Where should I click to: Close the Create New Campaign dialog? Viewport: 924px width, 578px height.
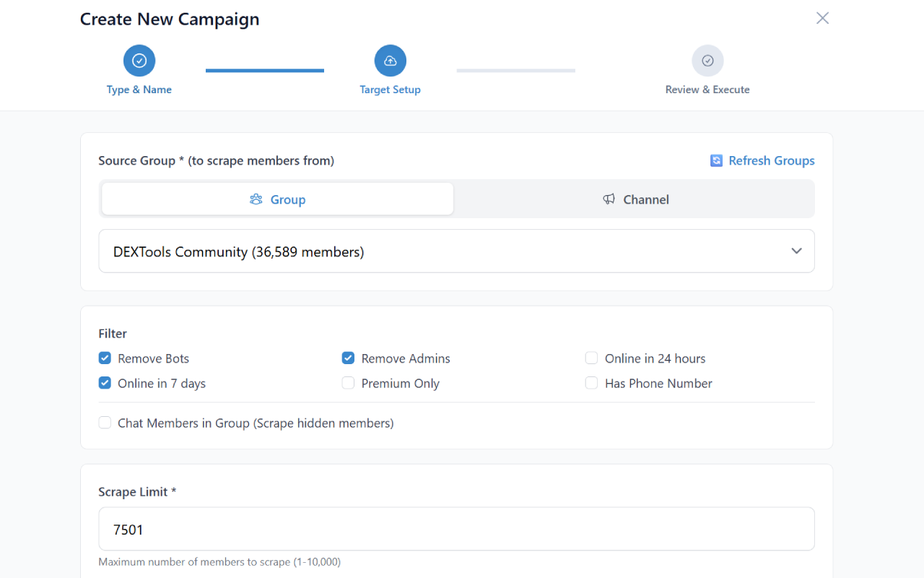click(x=822, y=18)
